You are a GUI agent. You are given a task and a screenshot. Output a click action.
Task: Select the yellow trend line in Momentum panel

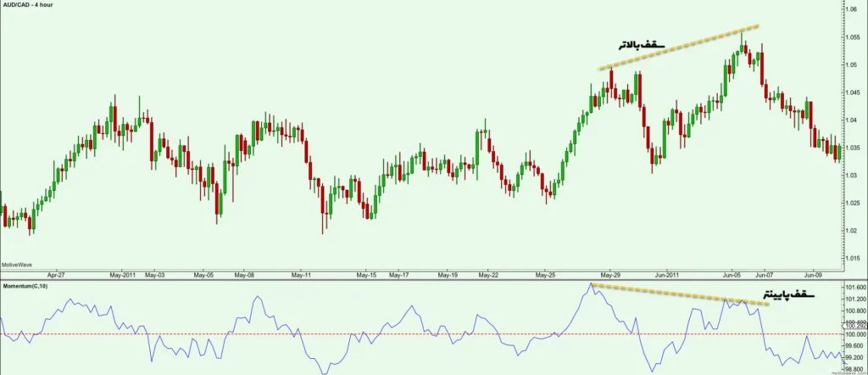pos(678,294)
